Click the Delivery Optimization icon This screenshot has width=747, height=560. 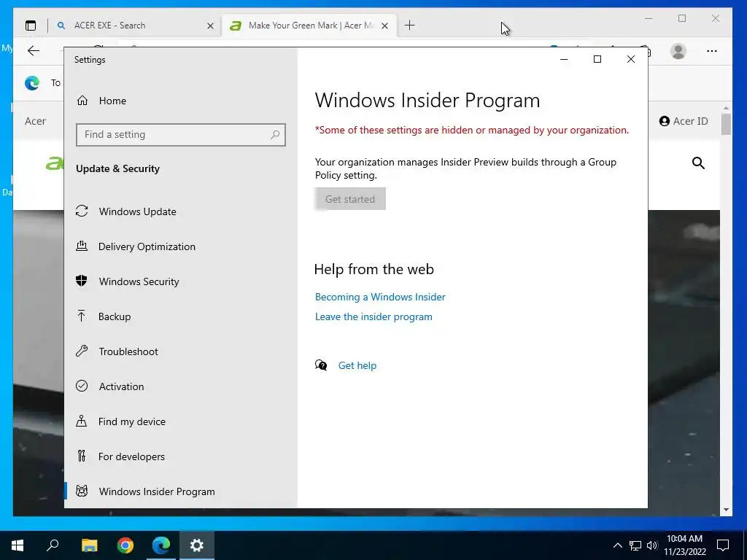point(82,246)
